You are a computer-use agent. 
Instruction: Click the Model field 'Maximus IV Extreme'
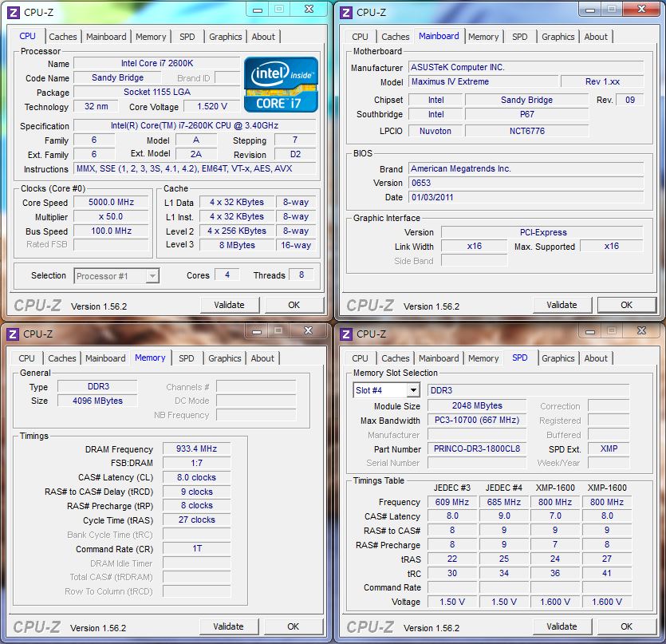(483, 81)
